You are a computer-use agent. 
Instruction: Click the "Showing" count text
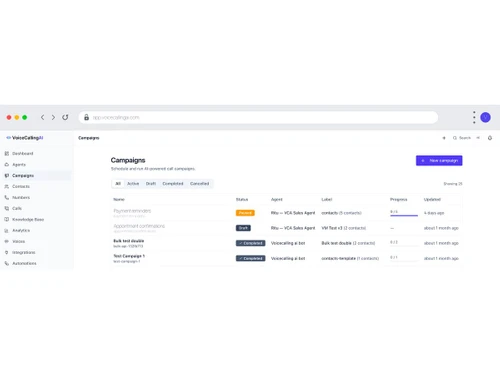(453, 184)
